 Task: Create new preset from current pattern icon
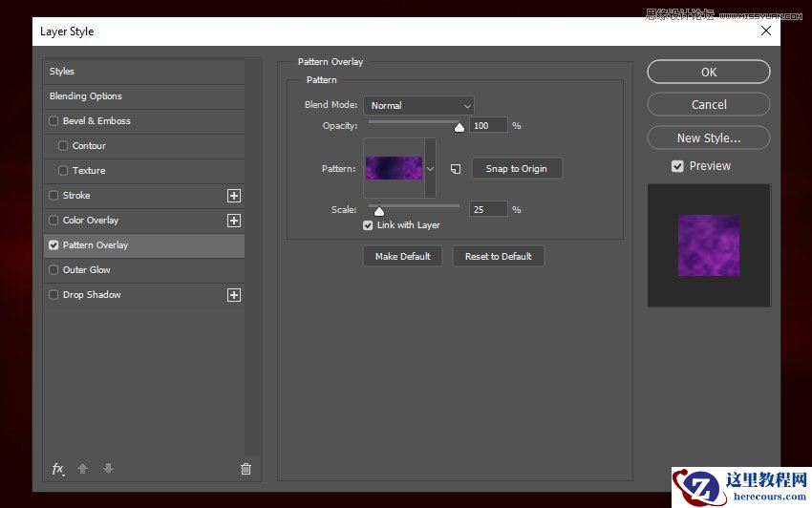456,169
